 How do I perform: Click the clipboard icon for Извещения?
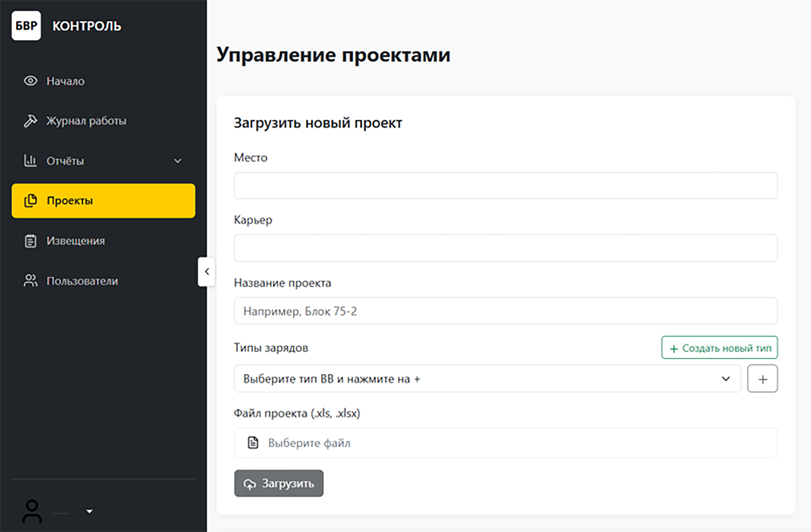click(x=30, y=241)
